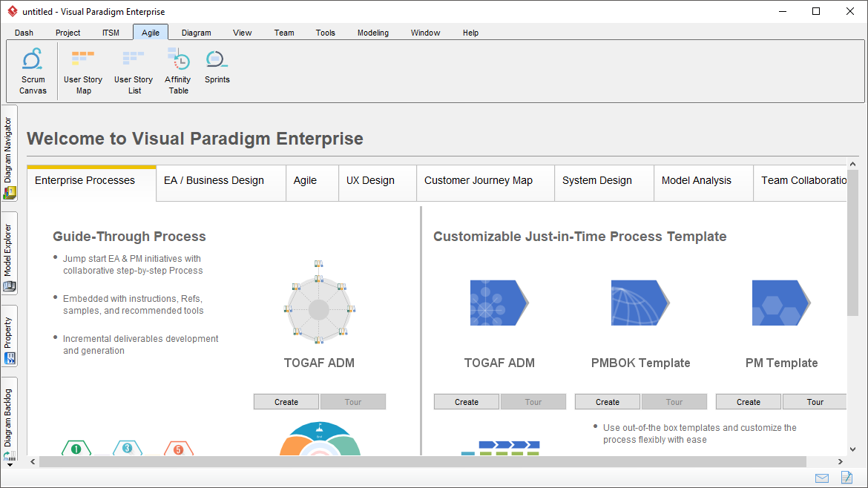Click the vertical scrollbar up arrow

(x=852, y=165)
